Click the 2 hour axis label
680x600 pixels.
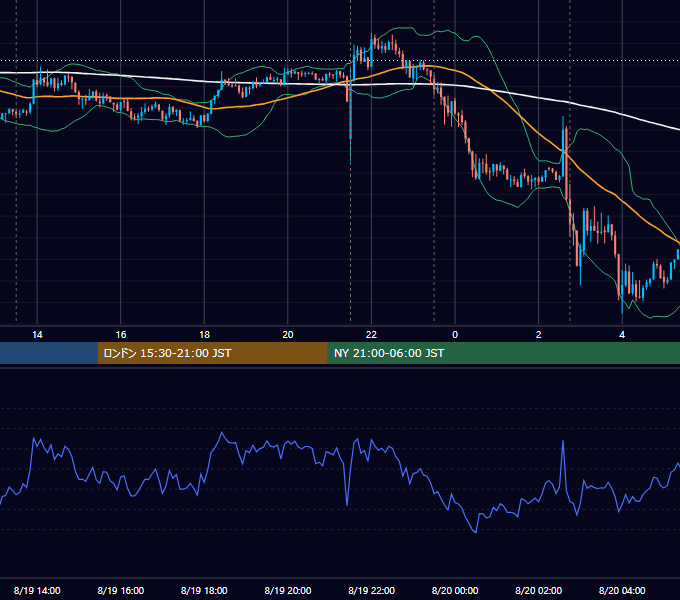click(538, 335)
